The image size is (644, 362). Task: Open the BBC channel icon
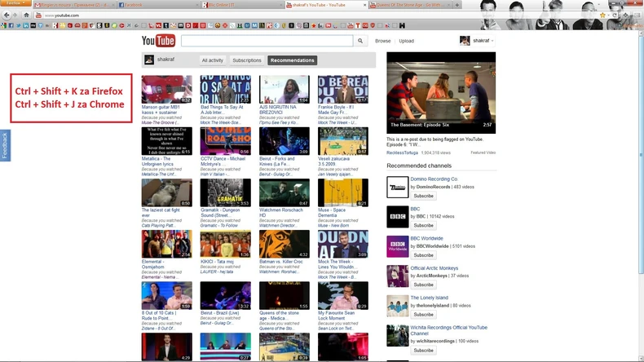point(397,217)
